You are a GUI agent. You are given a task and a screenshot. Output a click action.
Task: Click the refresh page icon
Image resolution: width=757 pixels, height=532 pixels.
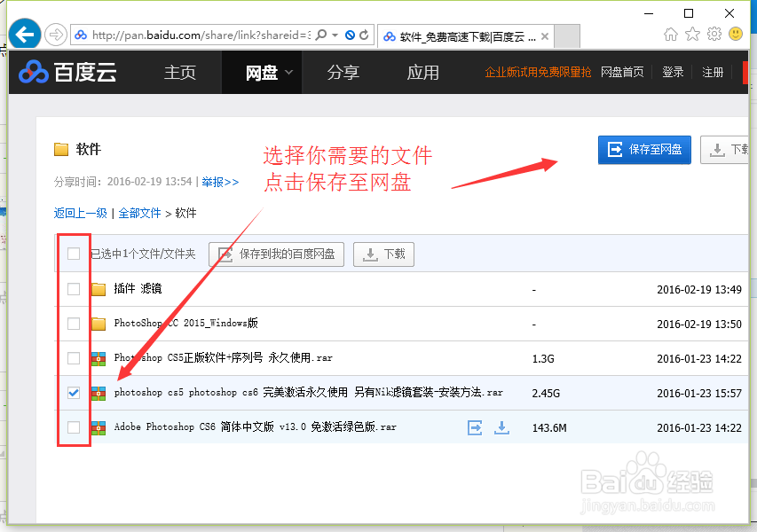pos(365,35)
